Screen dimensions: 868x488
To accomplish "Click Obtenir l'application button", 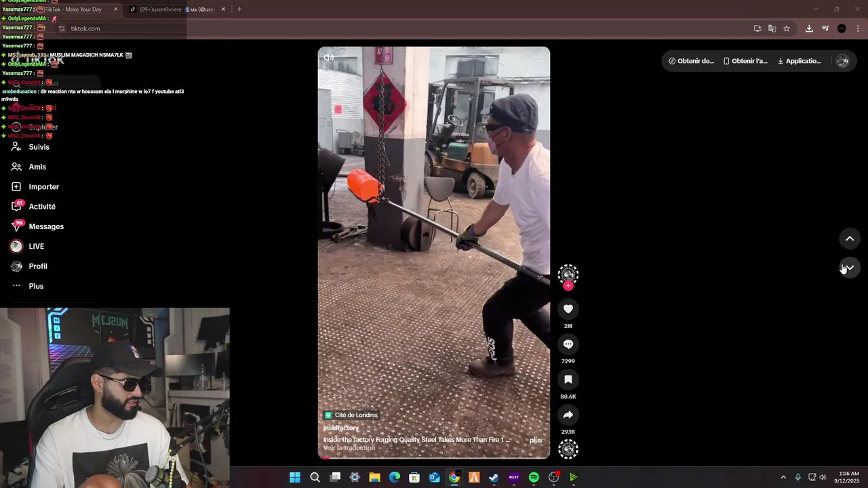I will click(x=745, y=61).
